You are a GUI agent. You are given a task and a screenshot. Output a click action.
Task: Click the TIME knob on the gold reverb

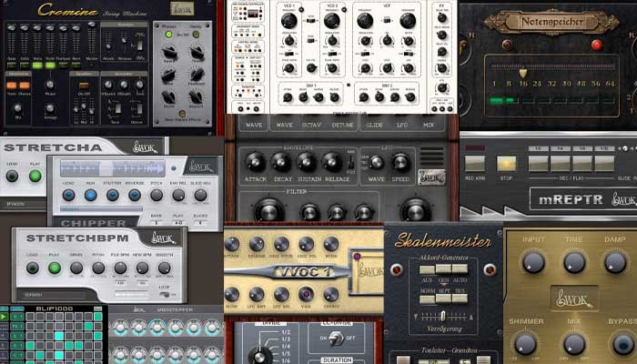tap(574, 262)
